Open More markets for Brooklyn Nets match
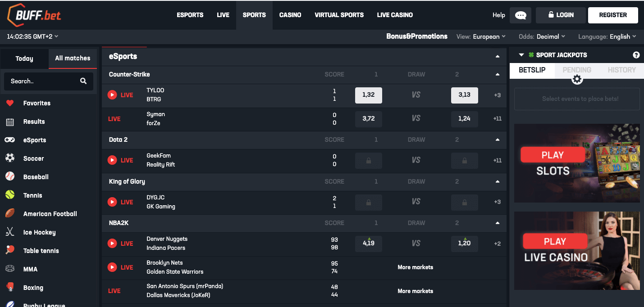 (415, 267)
